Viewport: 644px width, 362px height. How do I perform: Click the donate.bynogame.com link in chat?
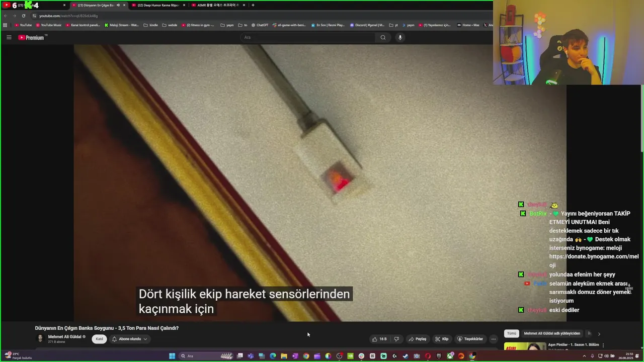594,260
